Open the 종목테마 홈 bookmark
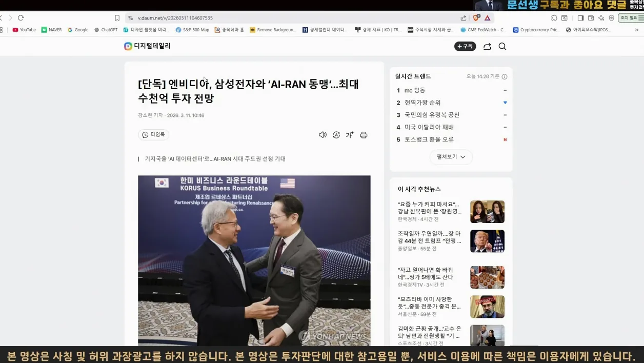This screenshot has height=363, width=644. [x=229, y=30]
